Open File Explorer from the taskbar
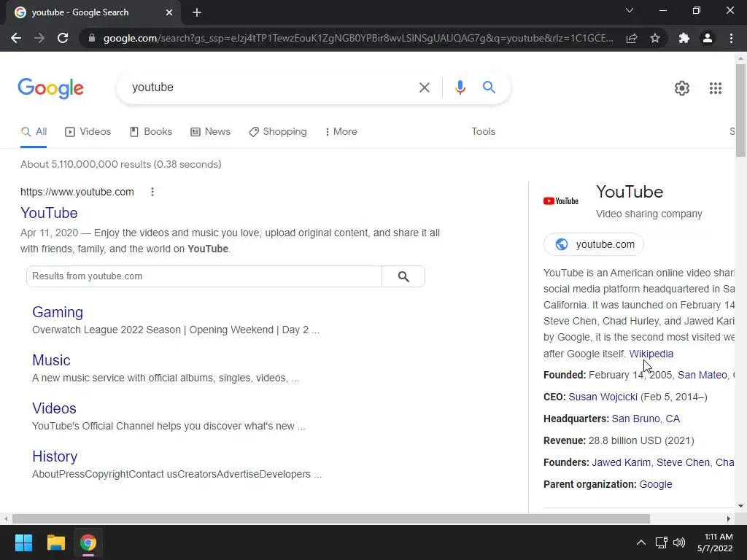Screen dimensions: 747x560 [55, 542]
